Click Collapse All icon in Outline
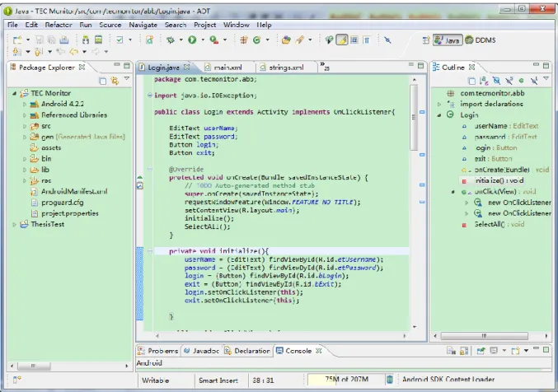This screenshot has width=558, height=392. (471, 81)
